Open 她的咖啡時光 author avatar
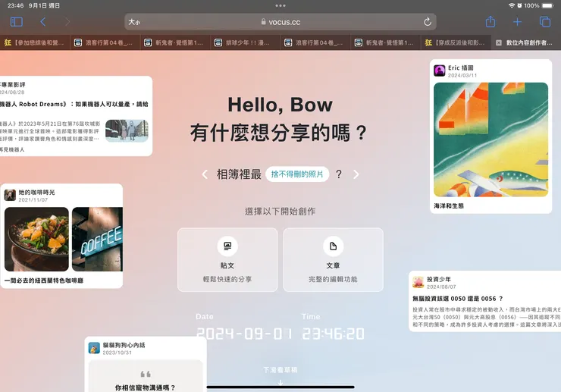 coord(10,195)
